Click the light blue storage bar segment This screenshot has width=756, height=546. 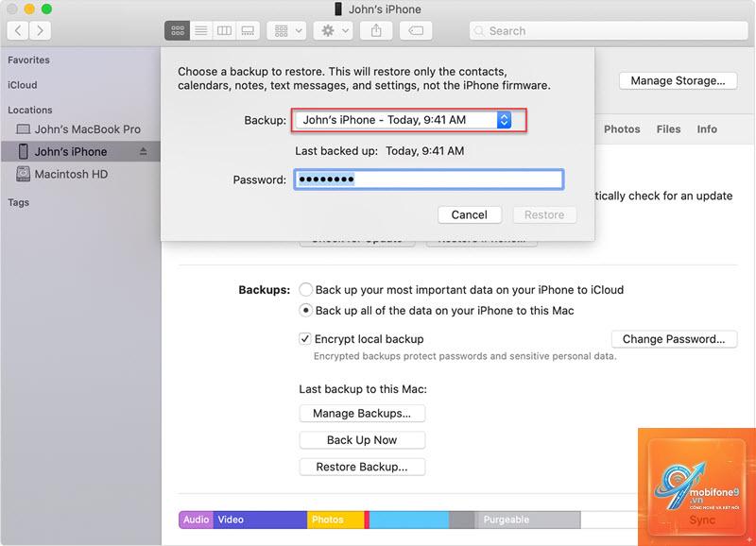click(409, 520)
